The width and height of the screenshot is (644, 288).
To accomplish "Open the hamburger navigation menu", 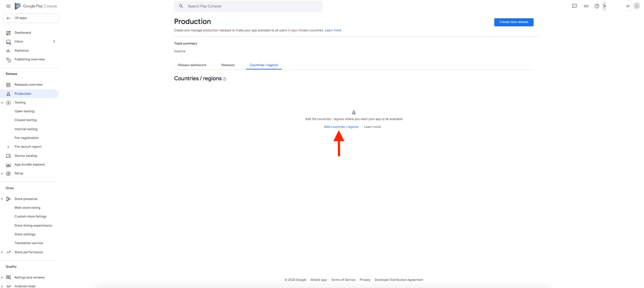I will (8, 6).
